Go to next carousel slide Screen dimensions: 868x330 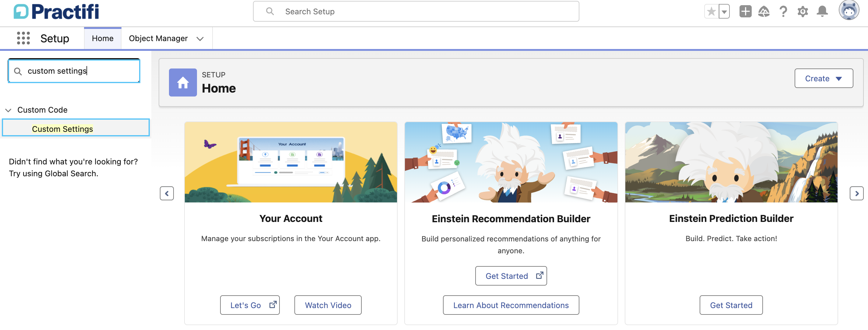point(856,194)
